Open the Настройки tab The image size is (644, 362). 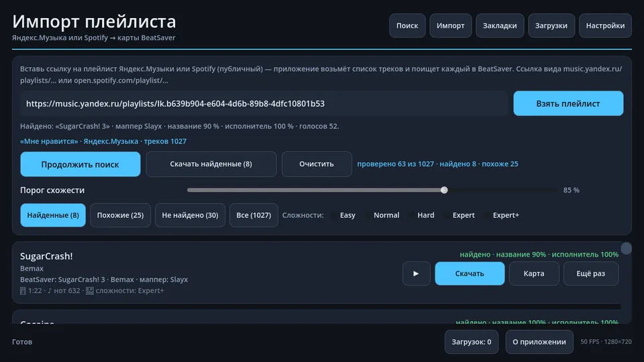(x=605, y=25)
